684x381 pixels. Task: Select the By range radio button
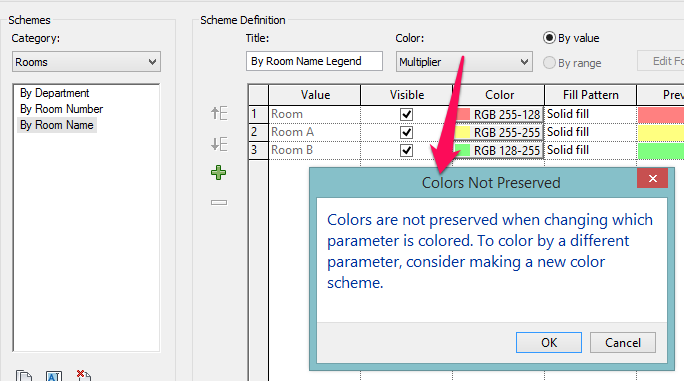tap(549, 63)
